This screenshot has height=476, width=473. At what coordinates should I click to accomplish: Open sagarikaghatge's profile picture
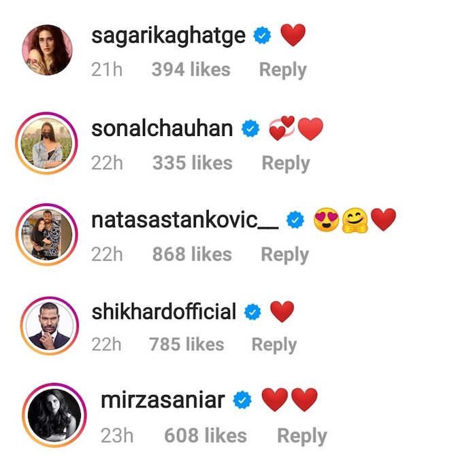click(47, 50)
